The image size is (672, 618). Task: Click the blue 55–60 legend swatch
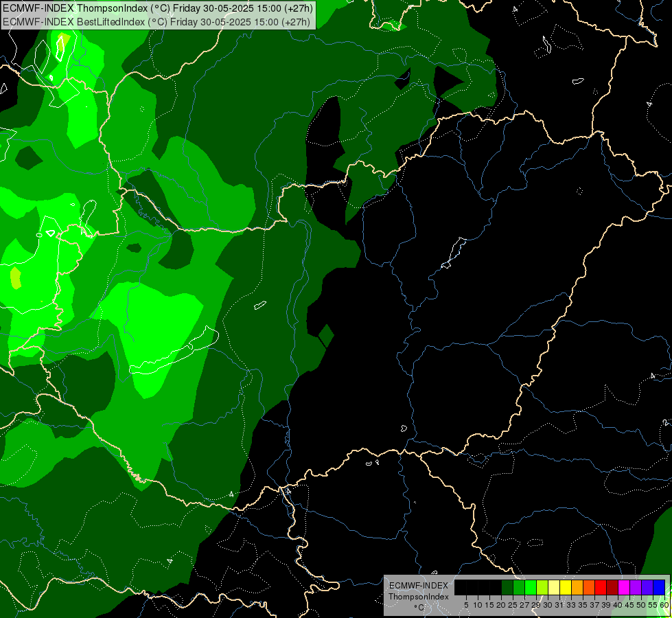[x=659, y=587]
